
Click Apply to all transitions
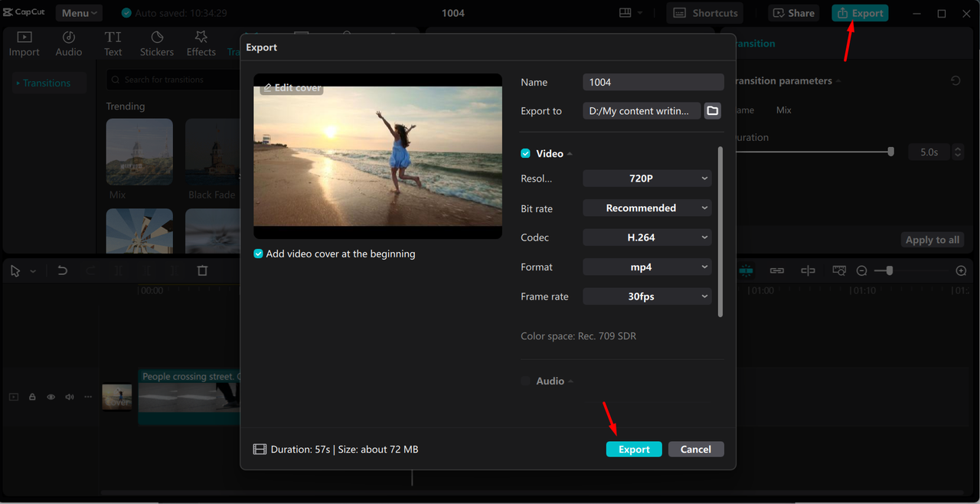pos(932,240)
